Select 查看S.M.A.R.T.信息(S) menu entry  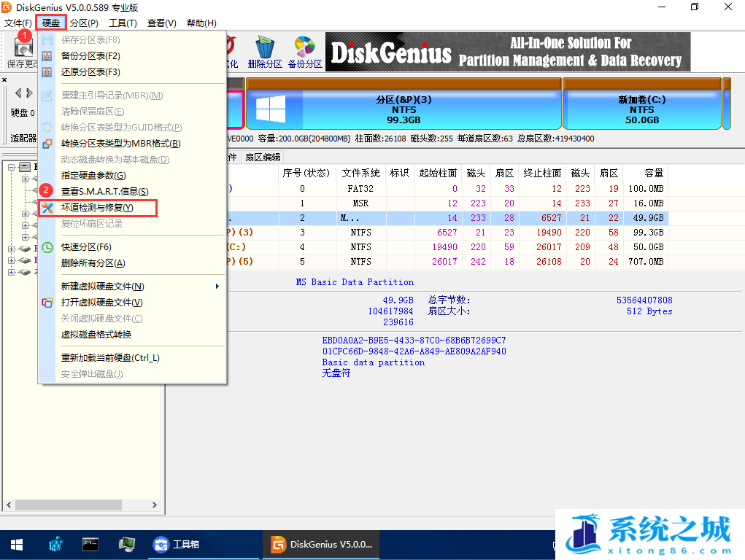[132, 192]
